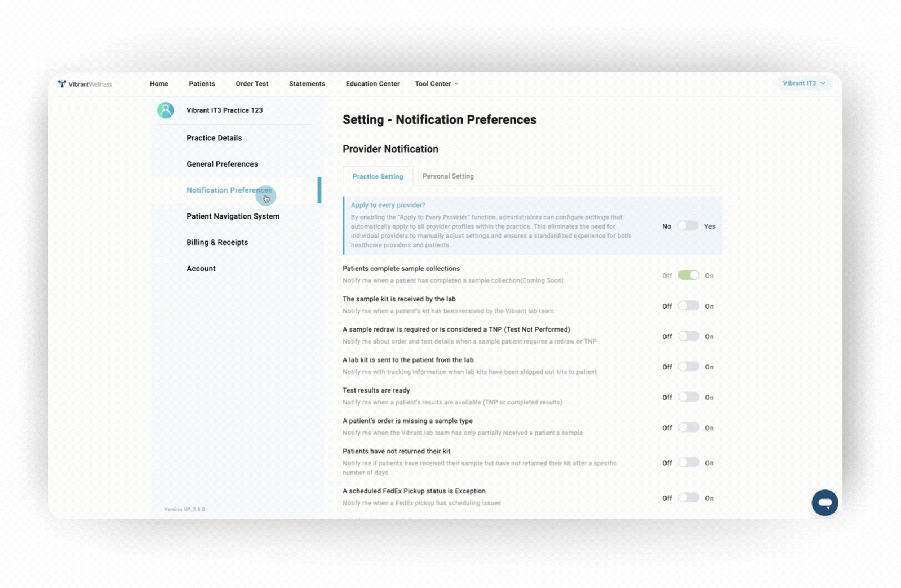Screen dimensions: 901x588
Task: Open Order Test from the navigation bar
Action: [252, 84]
